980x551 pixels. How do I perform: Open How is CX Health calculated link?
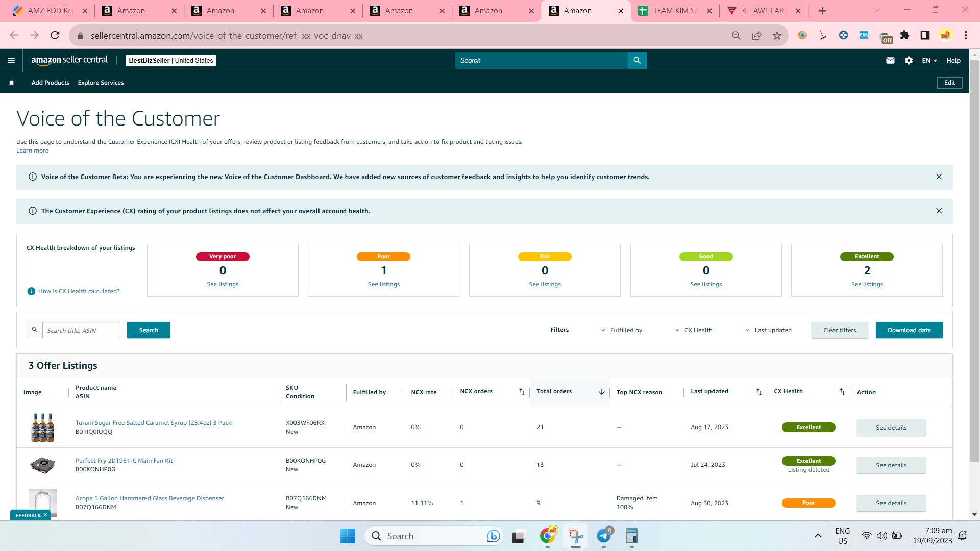coord(79,291)
